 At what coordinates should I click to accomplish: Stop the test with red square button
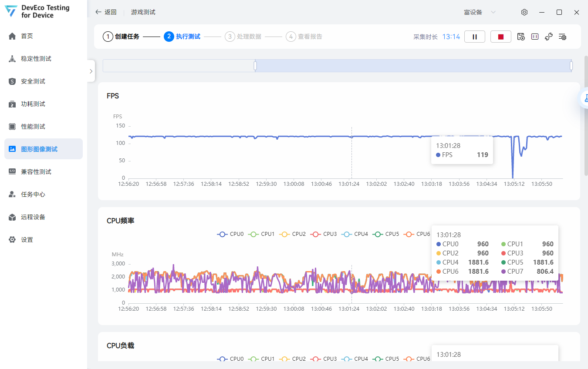(x=501, y=37)
